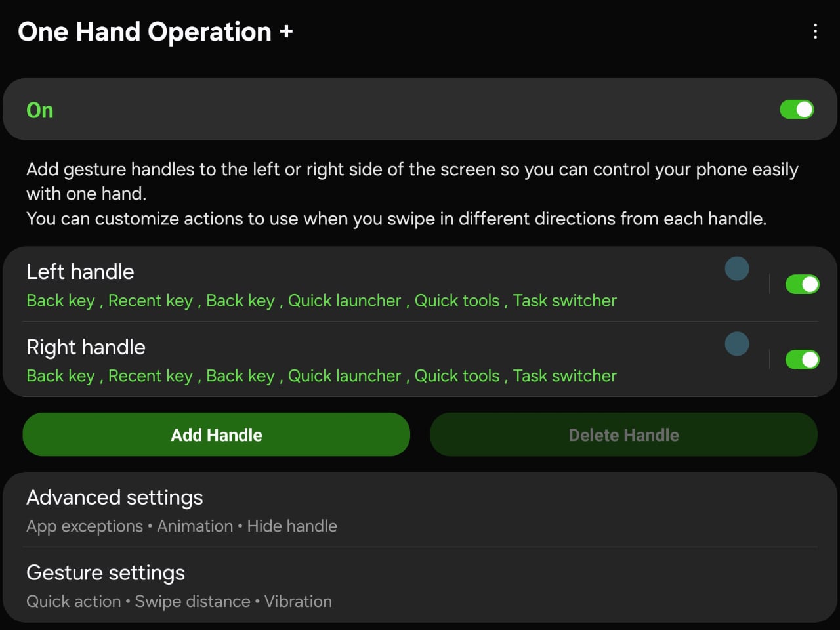Viewport: 840px width, 630px height.
Task: Tap the Right handle color circle
Action: pyautogui.click(x=737, y=344)
